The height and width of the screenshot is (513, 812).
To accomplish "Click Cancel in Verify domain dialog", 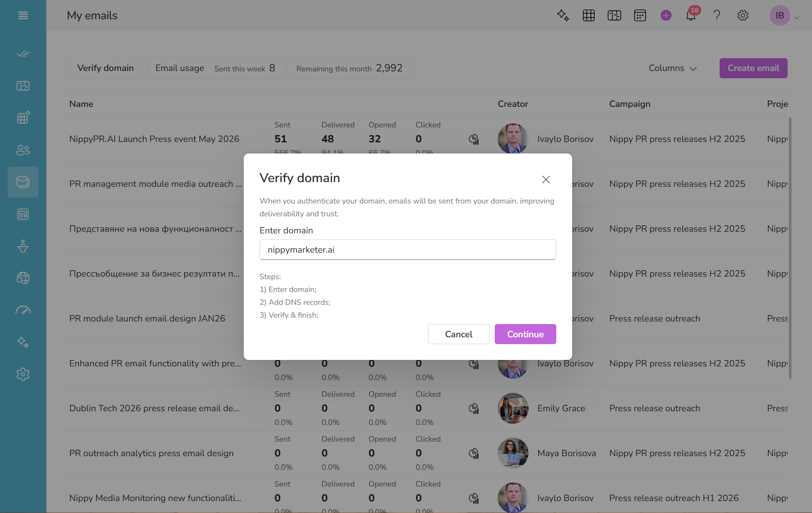I will 459,334.
